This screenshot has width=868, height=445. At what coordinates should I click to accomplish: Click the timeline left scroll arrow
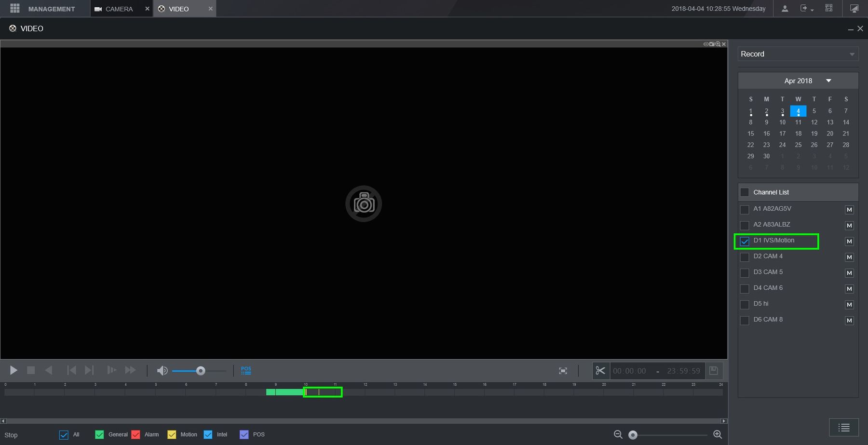(3, 421)
